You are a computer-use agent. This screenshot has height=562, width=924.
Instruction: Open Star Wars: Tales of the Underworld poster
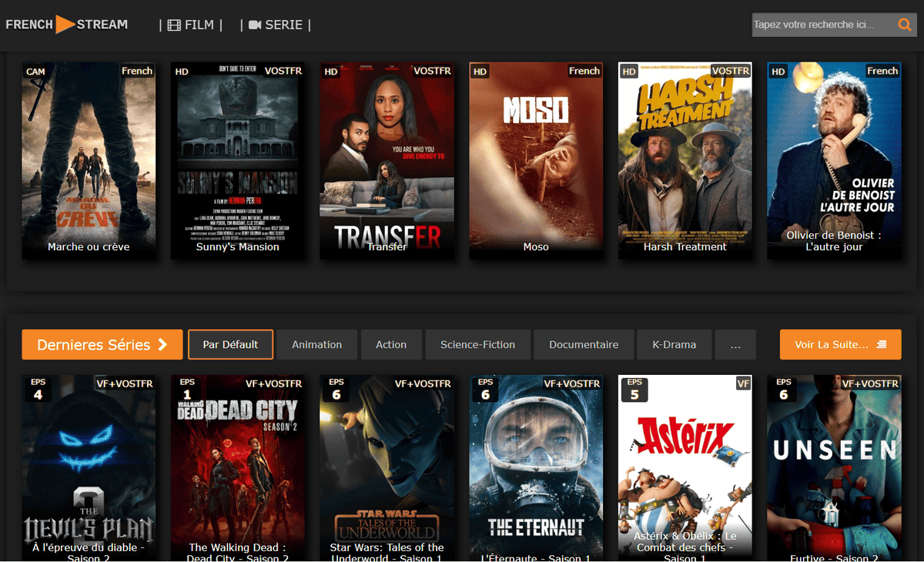(387, 468)
